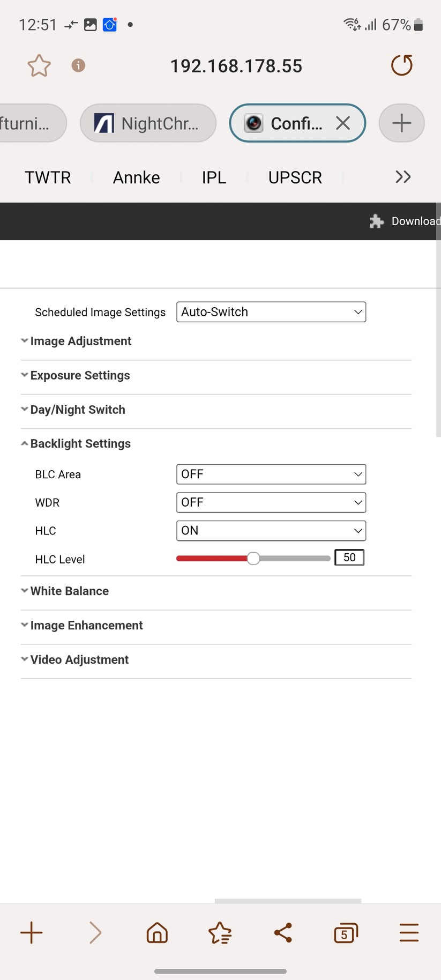Reload the 192.168.178.55 page
Screen dimensions: 441x980
401,65
